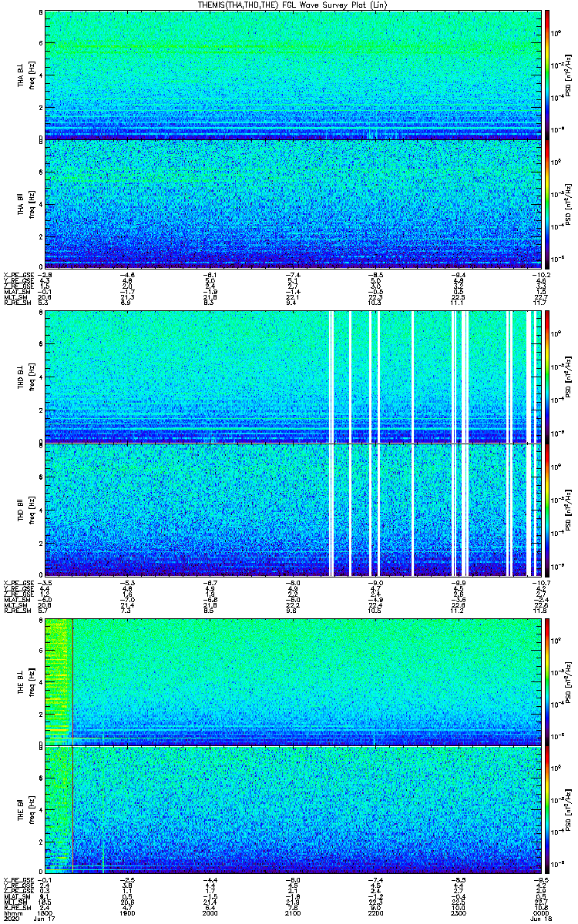Click the green intense burst in THE B∥ panel
The image size is (578, 924).
(x=58, y=812)
